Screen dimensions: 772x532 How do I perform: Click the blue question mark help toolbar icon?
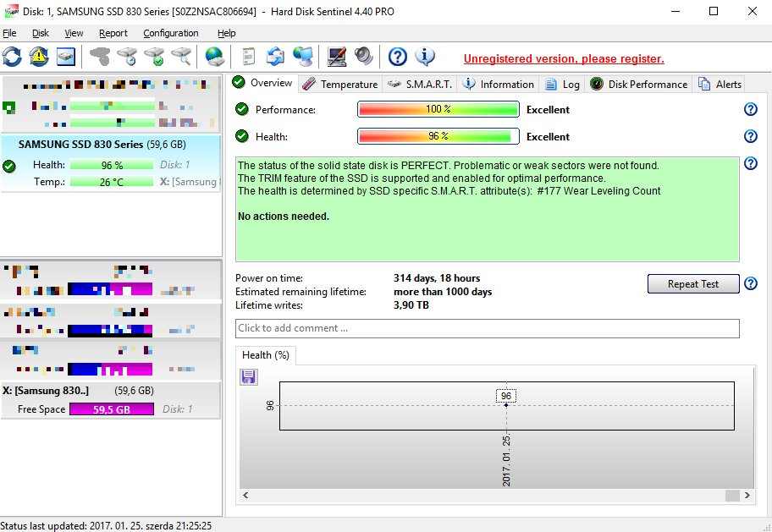(397, 57)
